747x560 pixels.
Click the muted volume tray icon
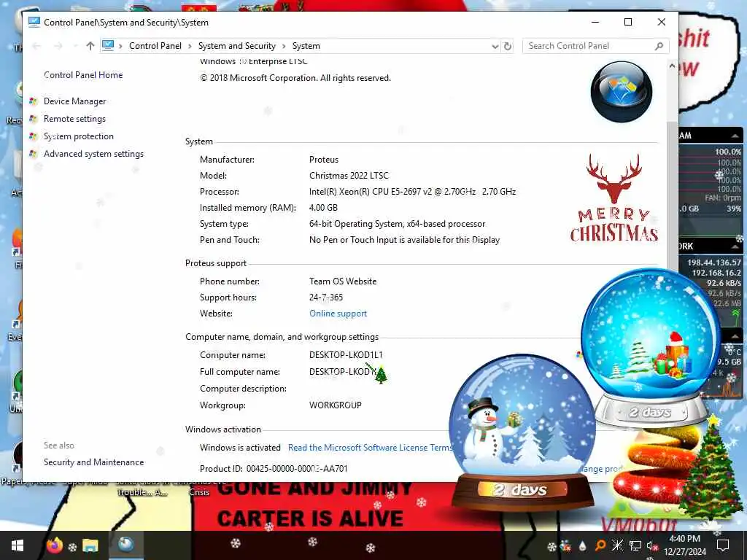[x=651, y=545]
